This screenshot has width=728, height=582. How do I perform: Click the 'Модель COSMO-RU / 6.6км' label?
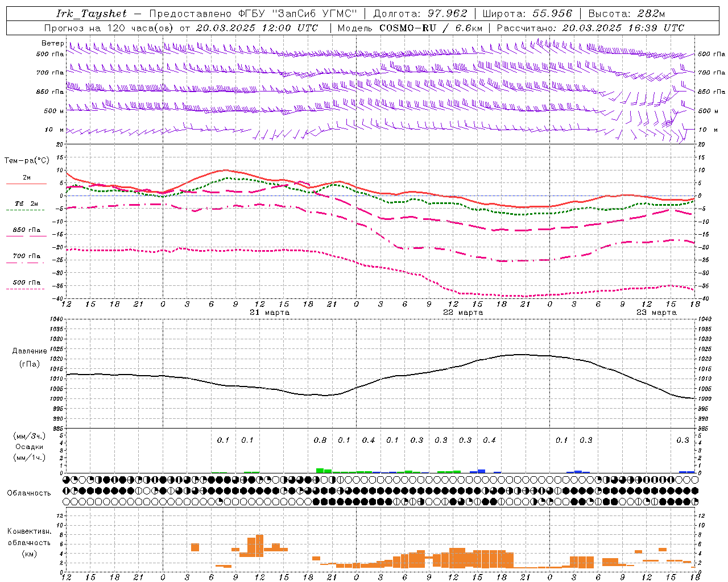409,28
